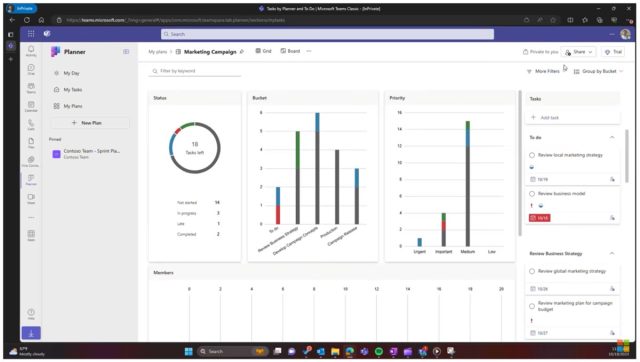
Task: Click the Filter by keyword field
Action: pyautogui.click(x=194, y=71)
